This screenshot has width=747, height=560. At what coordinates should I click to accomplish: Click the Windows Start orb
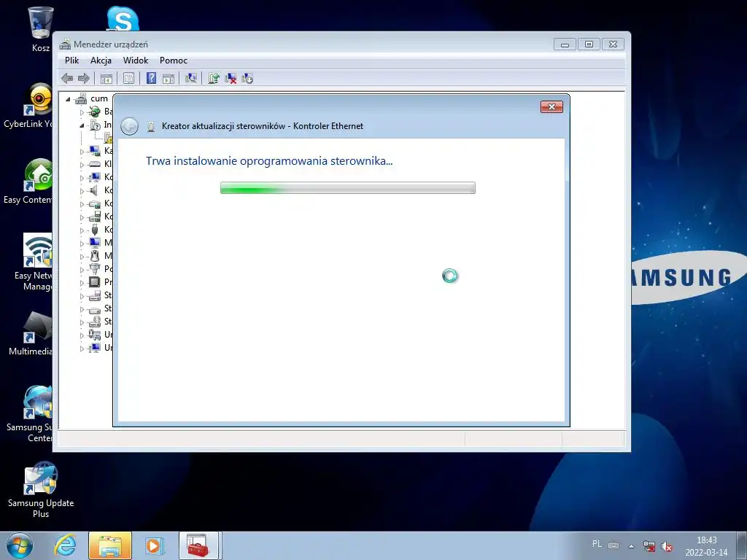coord(20,545)
